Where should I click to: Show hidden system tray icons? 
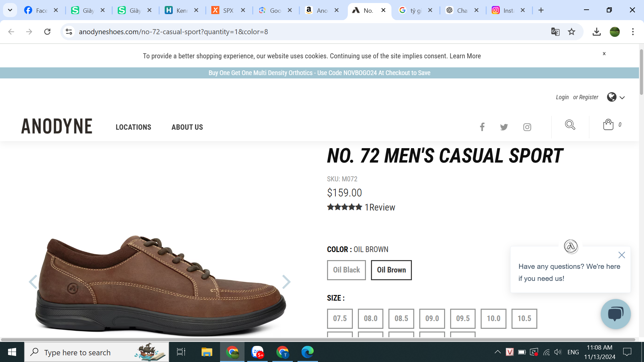(497, 352)
